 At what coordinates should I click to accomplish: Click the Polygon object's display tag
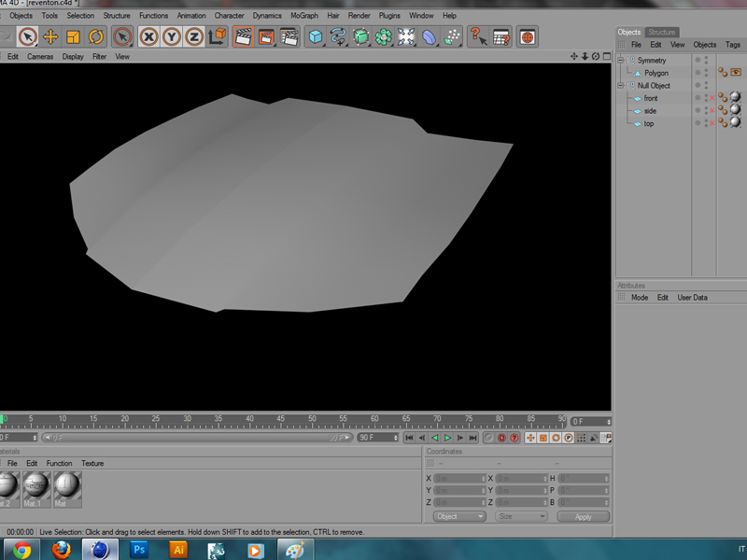pyautogui.click(x=736, y=73)
